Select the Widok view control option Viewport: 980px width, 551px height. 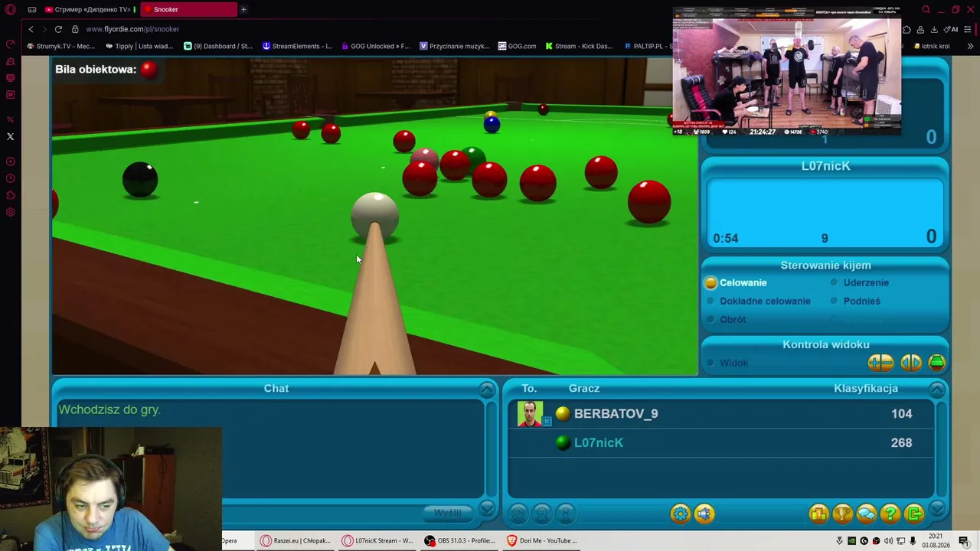pos(727,363)
